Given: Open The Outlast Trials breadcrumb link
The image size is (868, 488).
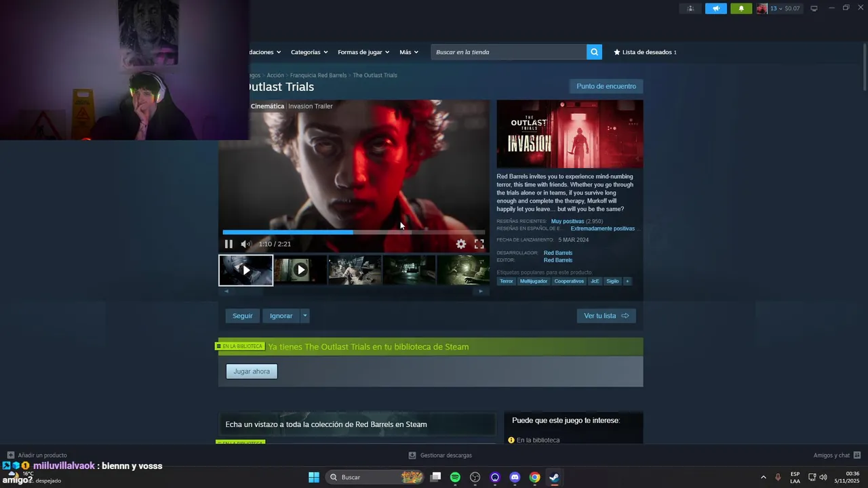Looking at the screenshot, I should point(375,75).
